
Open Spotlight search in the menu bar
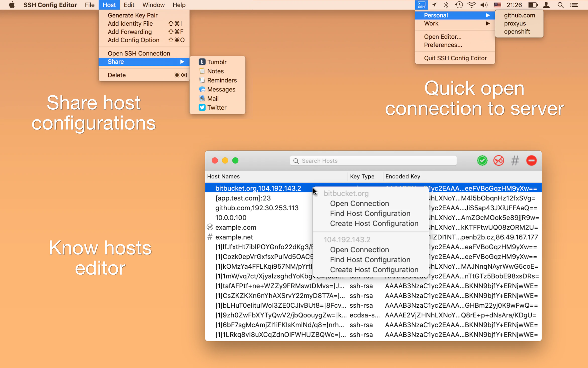[560, 5]
